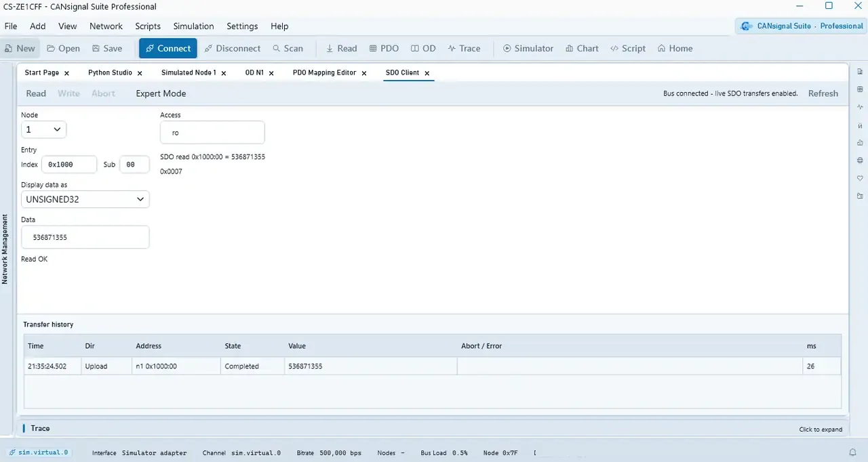
Task: Click the SDO Write button
Action: (x=68, y=93)
